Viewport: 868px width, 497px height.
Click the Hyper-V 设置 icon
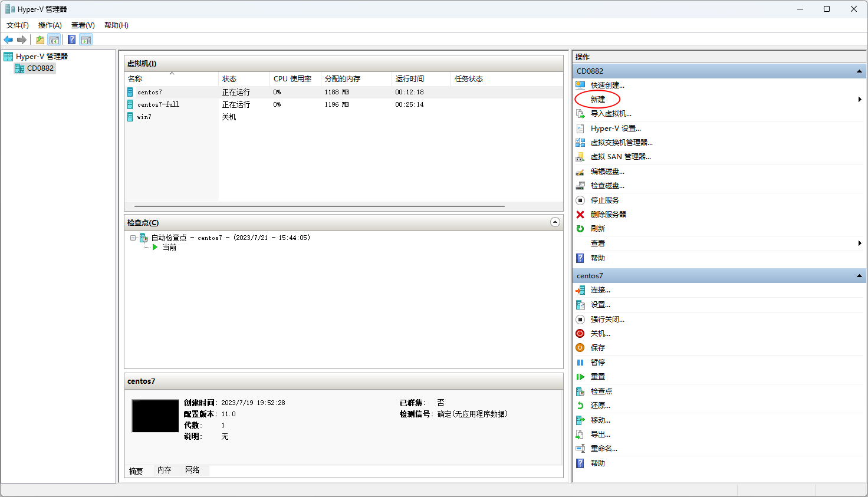tap(580, 128)
